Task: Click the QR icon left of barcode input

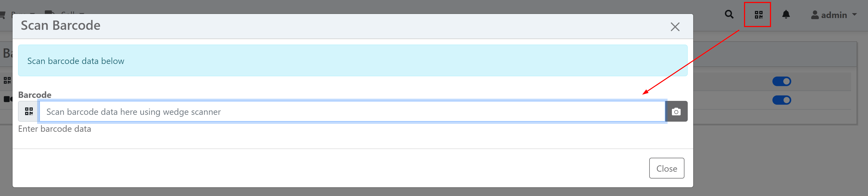Action: coord(29,112)
